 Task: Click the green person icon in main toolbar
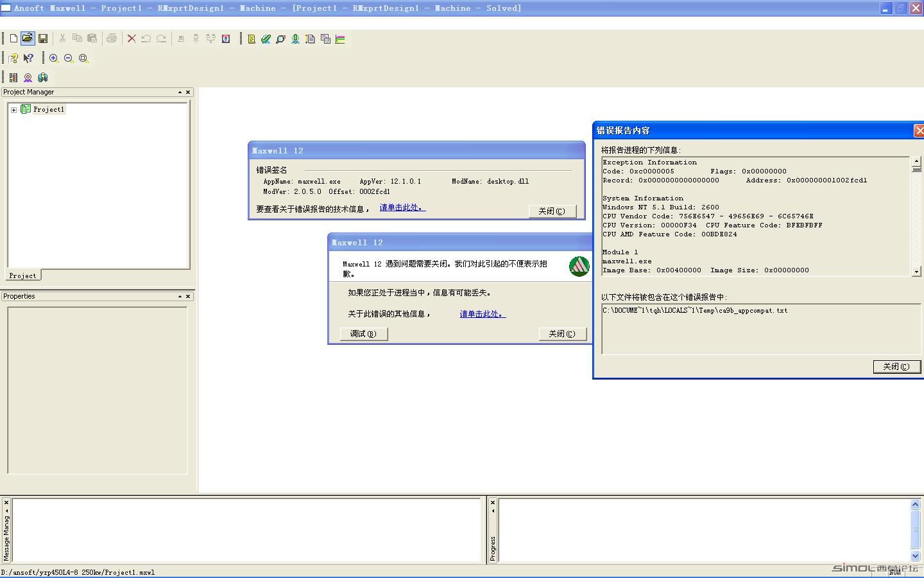[295, 39]
